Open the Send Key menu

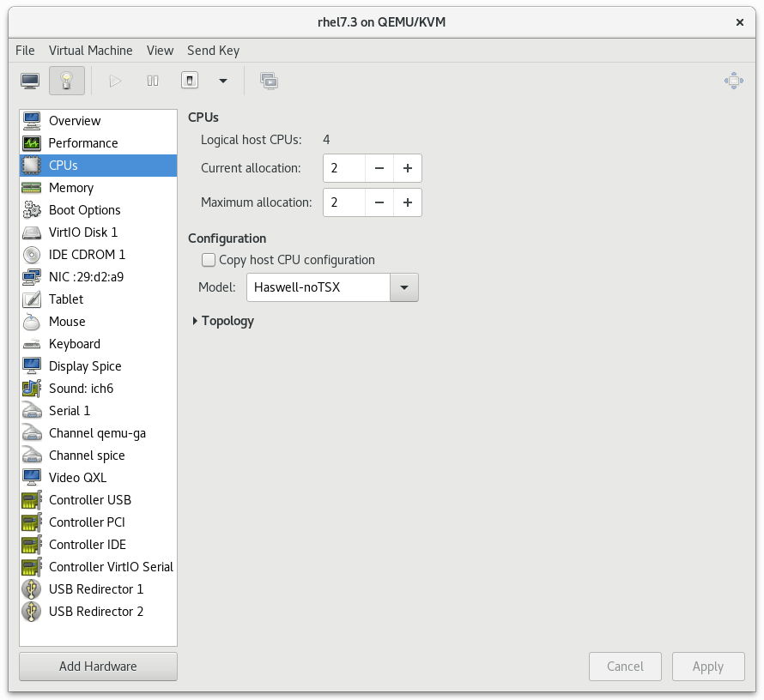[213, 51]
